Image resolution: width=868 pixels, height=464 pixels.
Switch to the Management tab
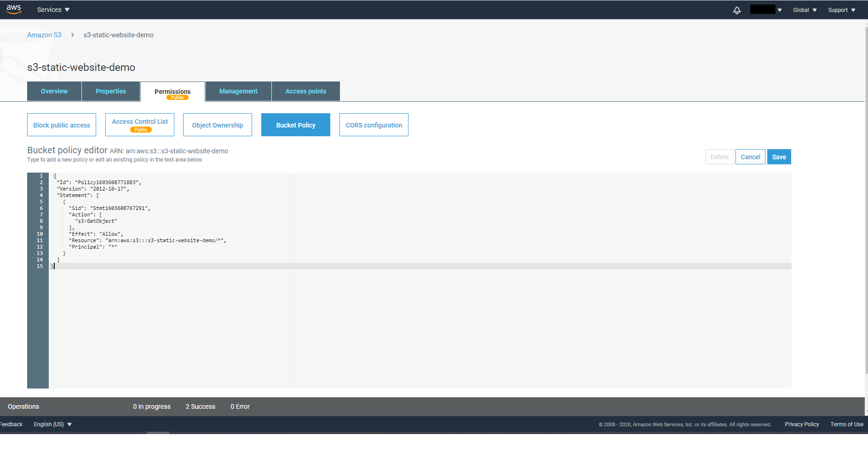(238, 91)
